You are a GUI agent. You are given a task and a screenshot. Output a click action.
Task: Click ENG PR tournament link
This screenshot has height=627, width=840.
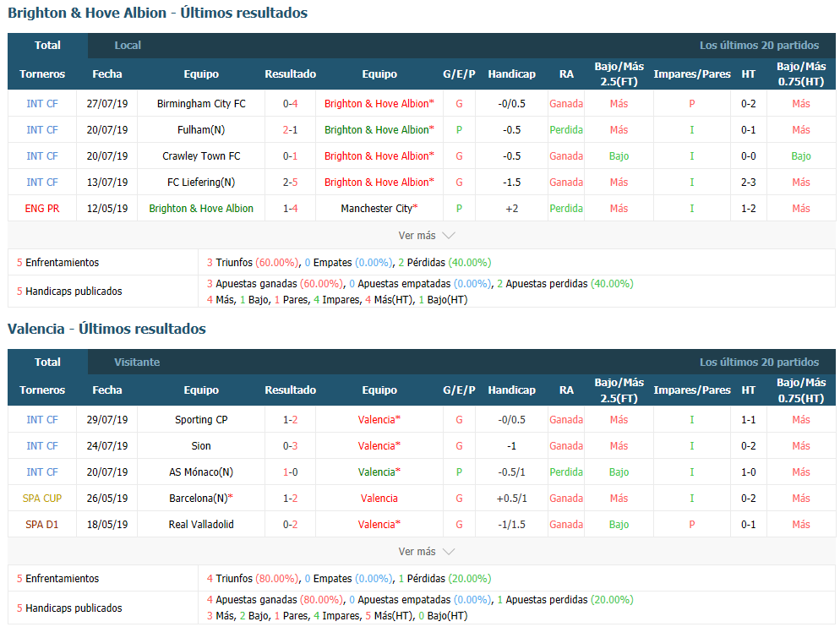(x=41, y=209)
